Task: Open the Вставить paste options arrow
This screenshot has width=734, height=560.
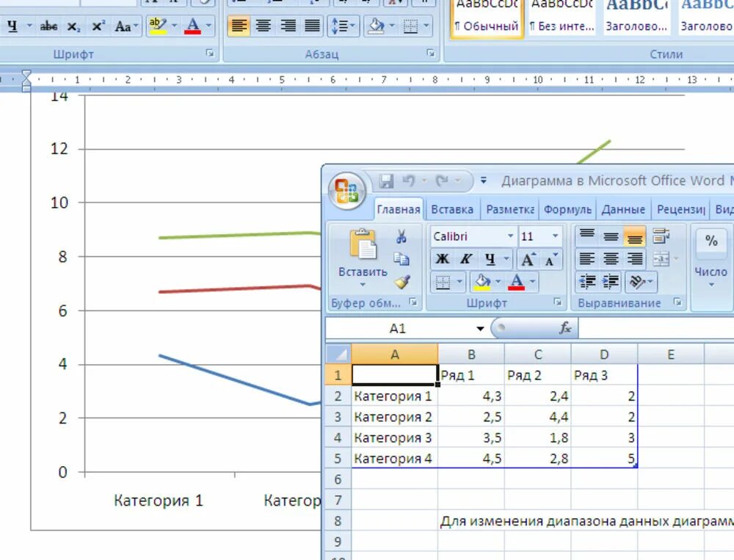Action: pos(363,284)
